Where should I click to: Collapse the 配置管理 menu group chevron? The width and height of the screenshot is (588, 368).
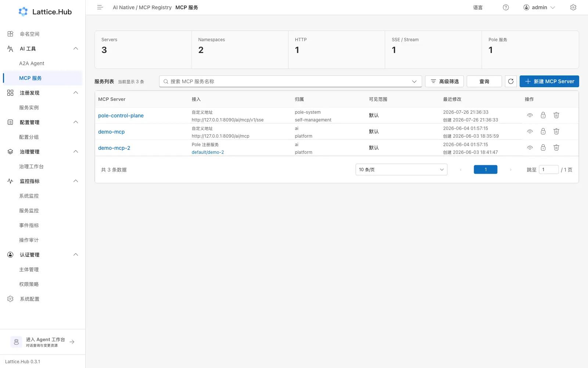pos(76,122)
